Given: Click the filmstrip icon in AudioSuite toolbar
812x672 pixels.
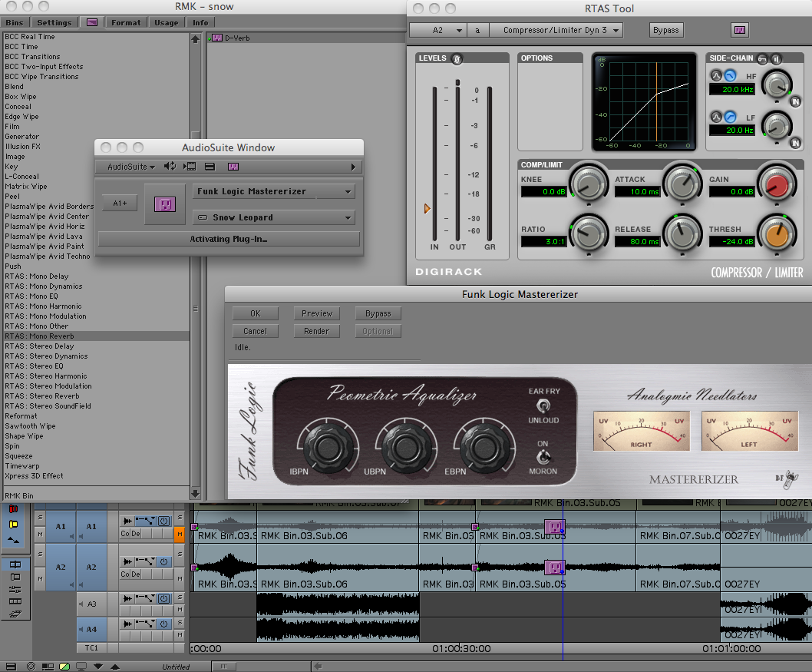Looking at the screenshot, I should (x=190, y=167).
